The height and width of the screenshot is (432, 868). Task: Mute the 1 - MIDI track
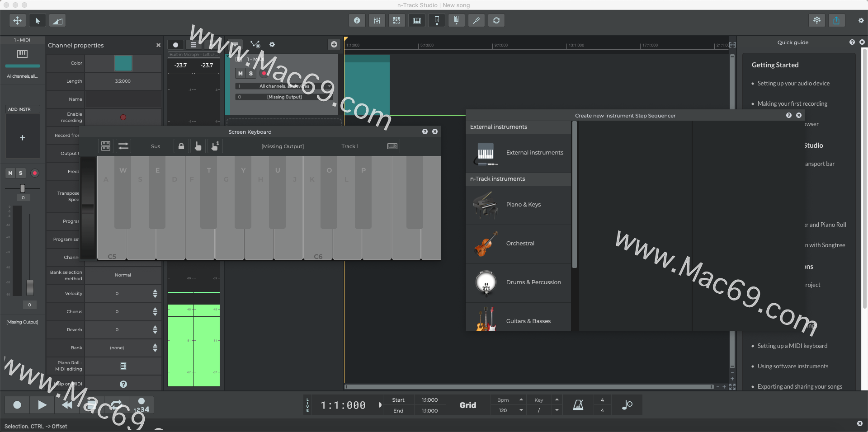tap(241, 74)
